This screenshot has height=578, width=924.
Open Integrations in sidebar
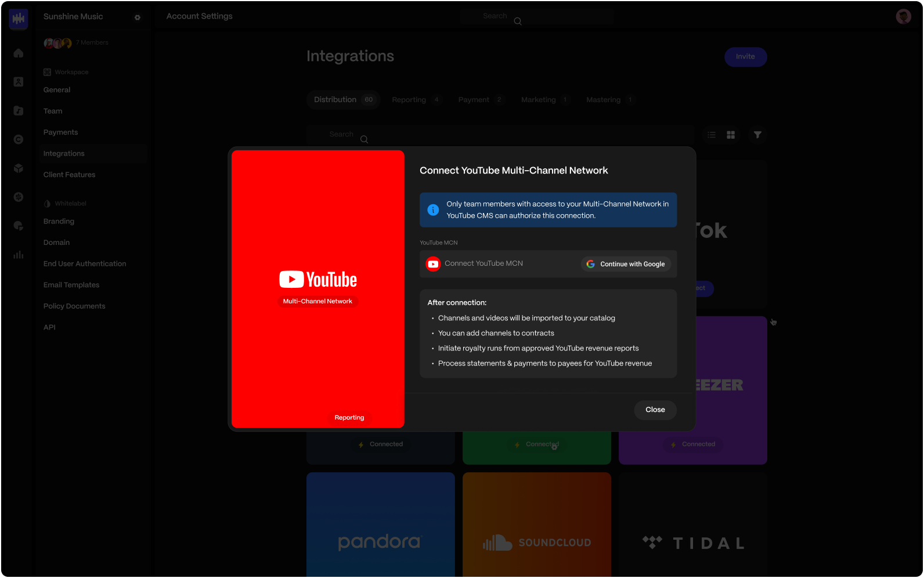coord(93,154)
